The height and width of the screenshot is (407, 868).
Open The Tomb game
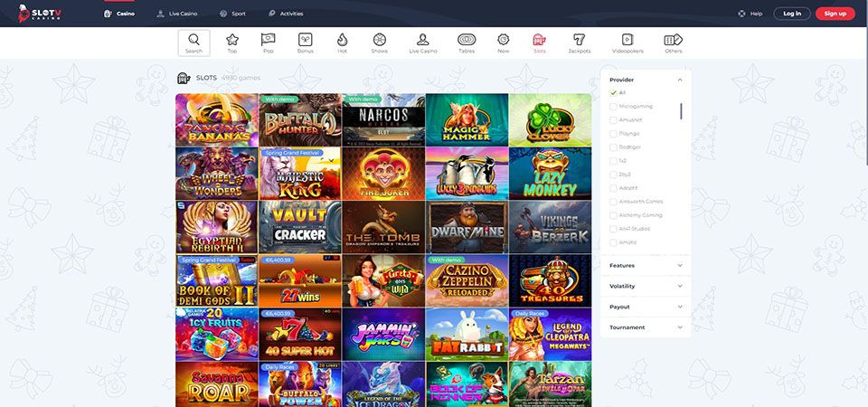pos(383,227)
